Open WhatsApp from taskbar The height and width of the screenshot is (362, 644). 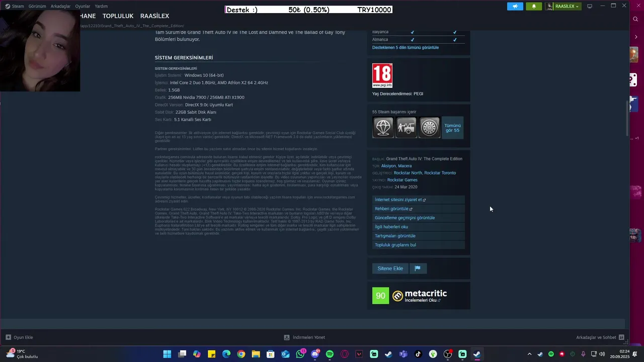[x=300, y=354]
